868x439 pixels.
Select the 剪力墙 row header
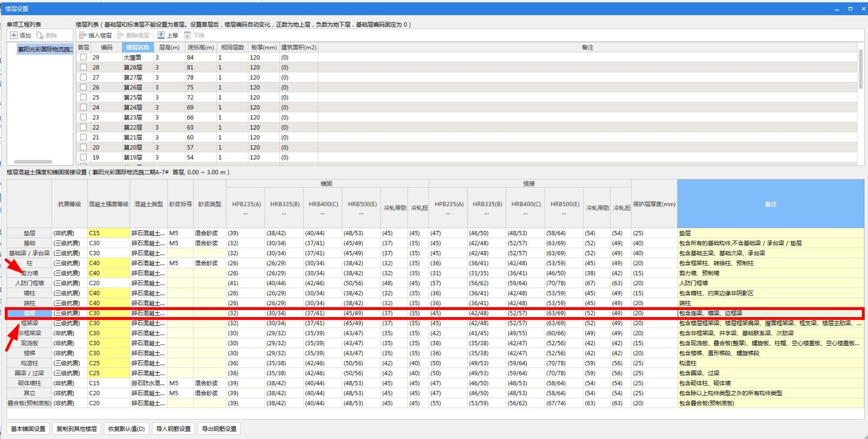click(x=29, y=273)
